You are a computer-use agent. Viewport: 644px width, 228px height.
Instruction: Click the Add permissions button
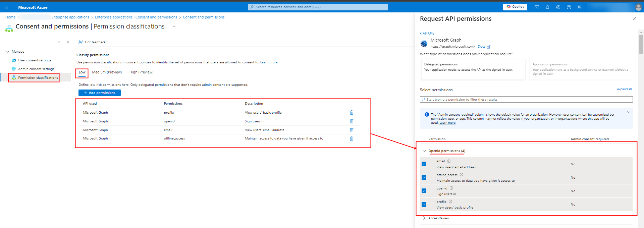coord(100,93)
